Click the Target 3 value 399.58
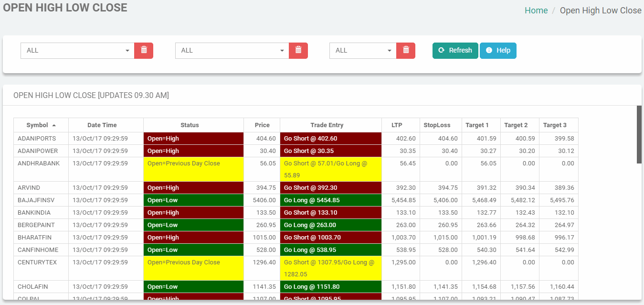 (559, 139)
